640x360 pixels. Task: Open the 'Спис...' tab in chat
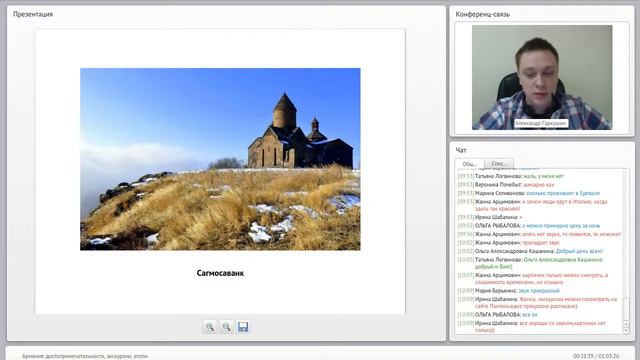[x=499, y=164]
